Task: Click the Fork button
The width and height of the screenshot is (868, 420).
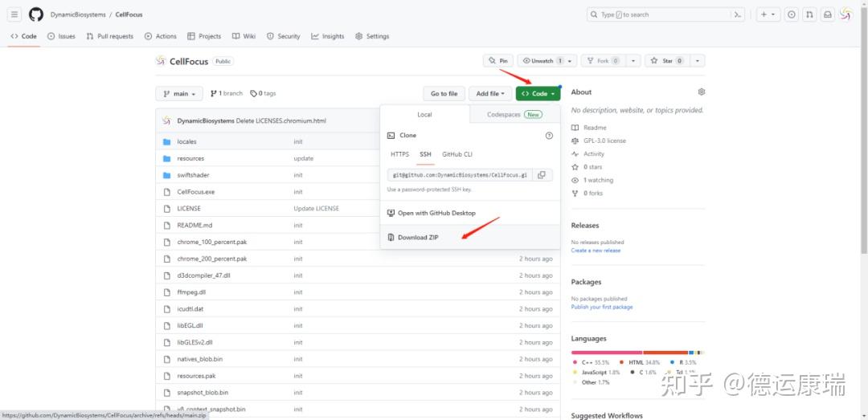Action: (604, 61)
